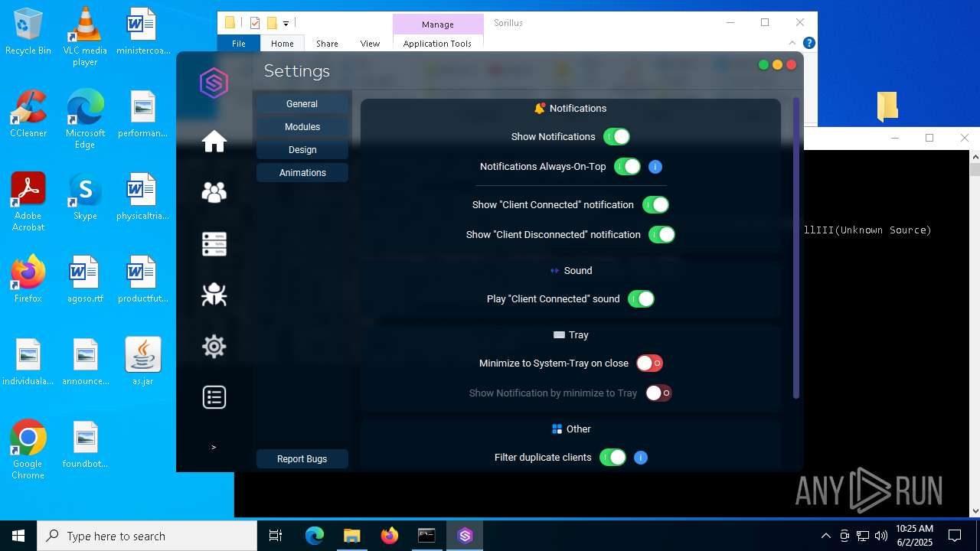980x551 pixels.
Task: Open View tab in Explorer ribbon
Action: tap(370, 44)
